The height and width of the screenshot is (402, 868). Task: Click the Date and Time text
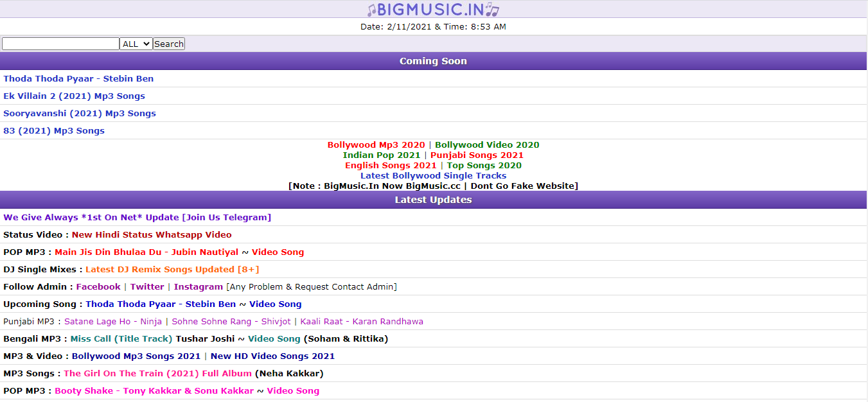click(x=433, y=27)
